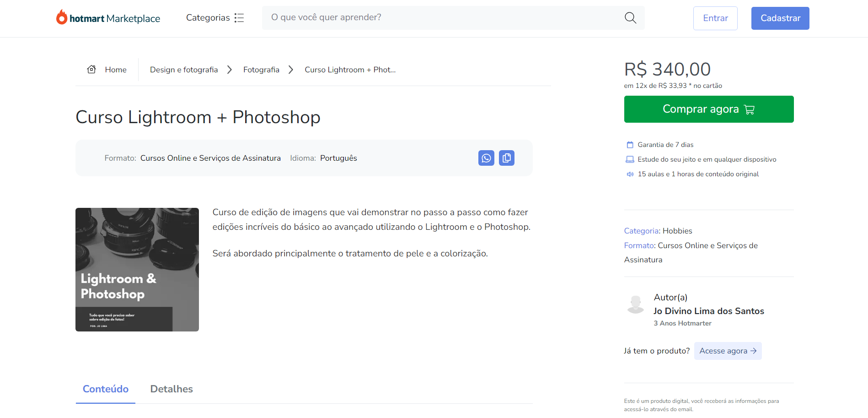868x418 pixels.
Task: Go to Fotografia breadcrumb
Action: tap(261, 70)
